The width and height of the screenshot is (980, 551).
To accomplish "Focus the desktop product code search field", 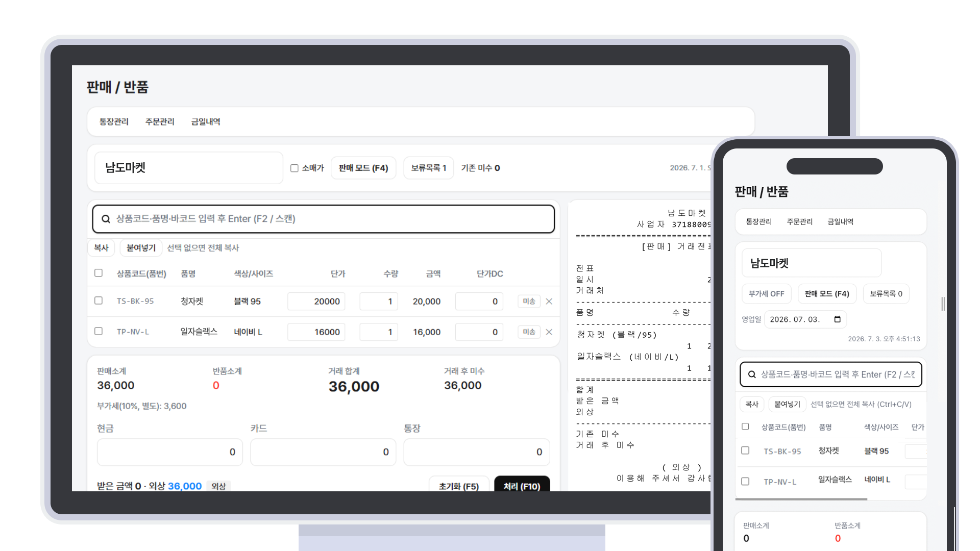I will [x=324, y=219].
